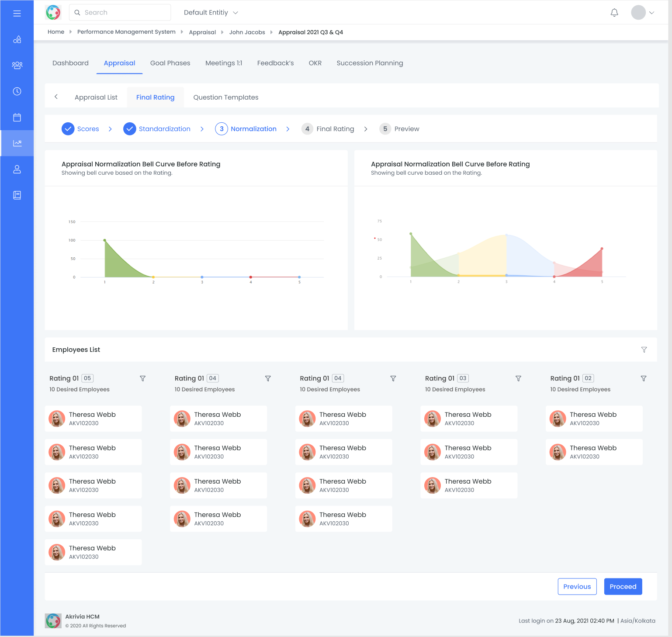Open the Succession Planning tab
672x637 pixels.
point(370,63)
